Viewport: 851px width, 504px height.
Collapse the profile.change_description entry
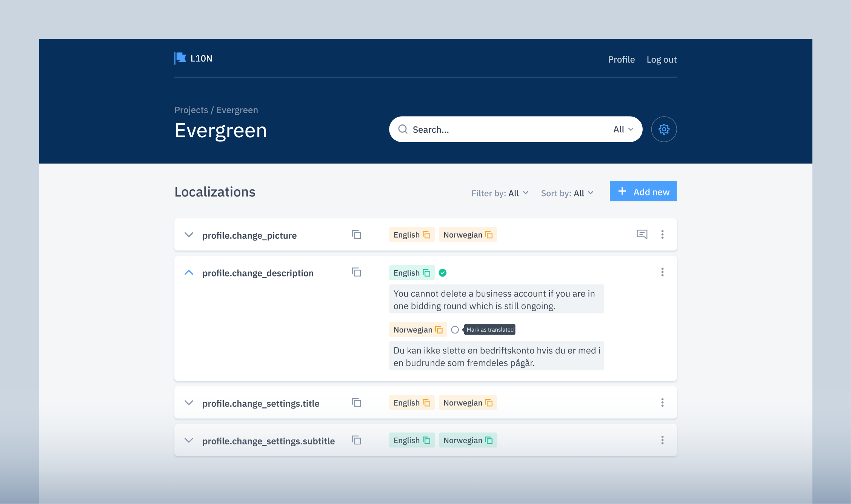point(189,272)
